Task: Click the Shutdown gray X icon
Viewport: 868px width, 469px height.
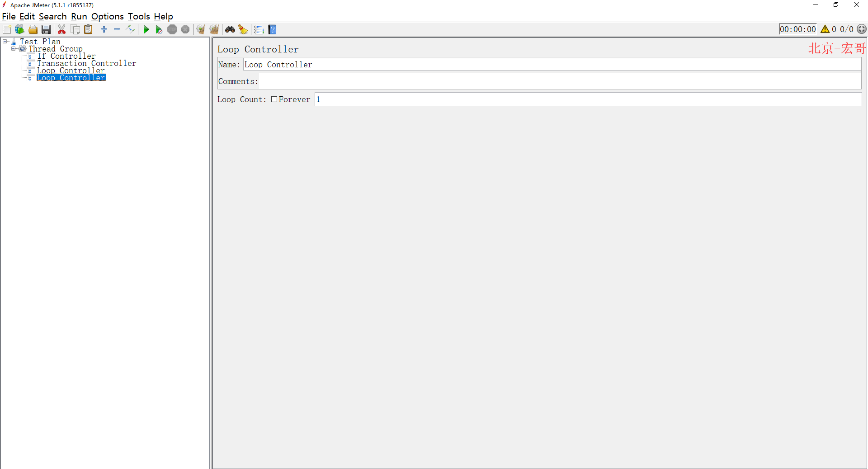Action: click(x=185, y=29)
